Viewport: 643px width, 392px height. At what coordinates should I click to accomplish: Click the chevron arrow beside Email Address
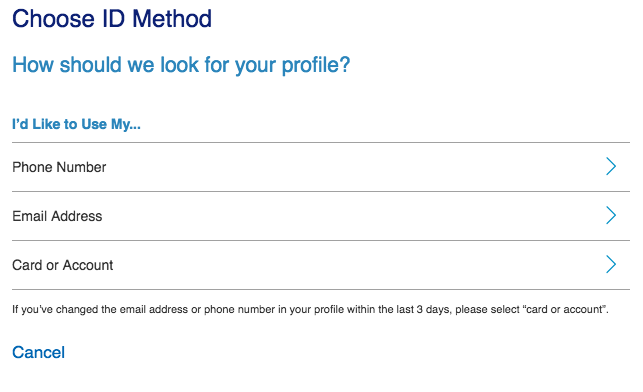(x=611, y=215)
